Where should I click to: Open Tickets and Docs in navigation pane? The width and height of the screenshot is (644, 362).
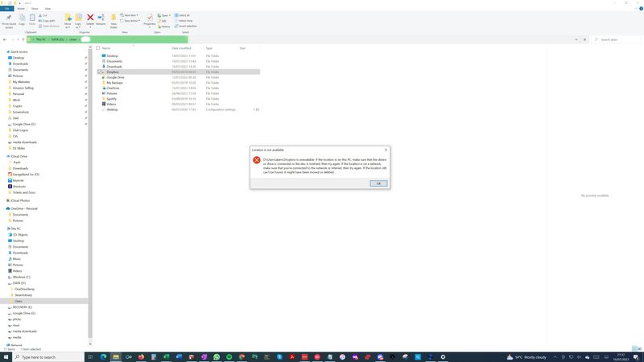coord(24,192)
